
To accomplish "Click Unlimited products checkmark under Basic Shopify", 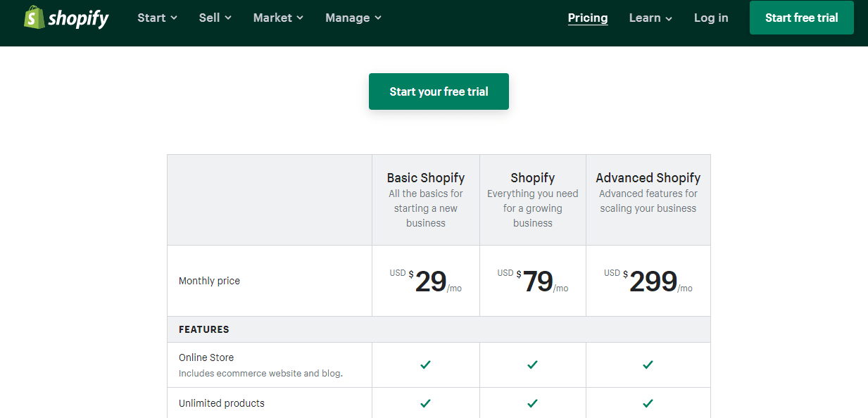I will pos(425,403).
